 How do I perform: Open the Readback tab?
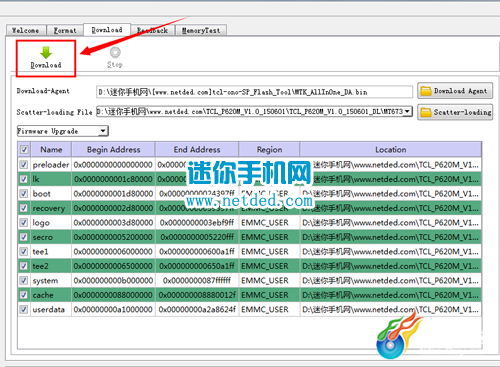point(153,30)
